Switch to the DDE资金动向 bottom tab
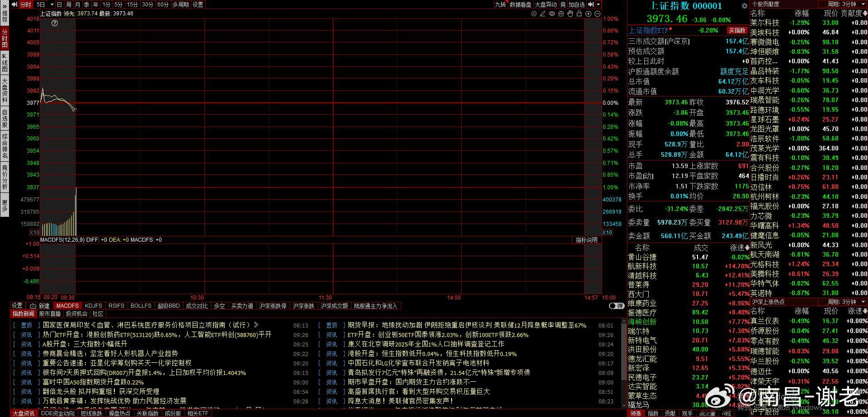This screenshot has height=417, width=868. click(58, 413)
